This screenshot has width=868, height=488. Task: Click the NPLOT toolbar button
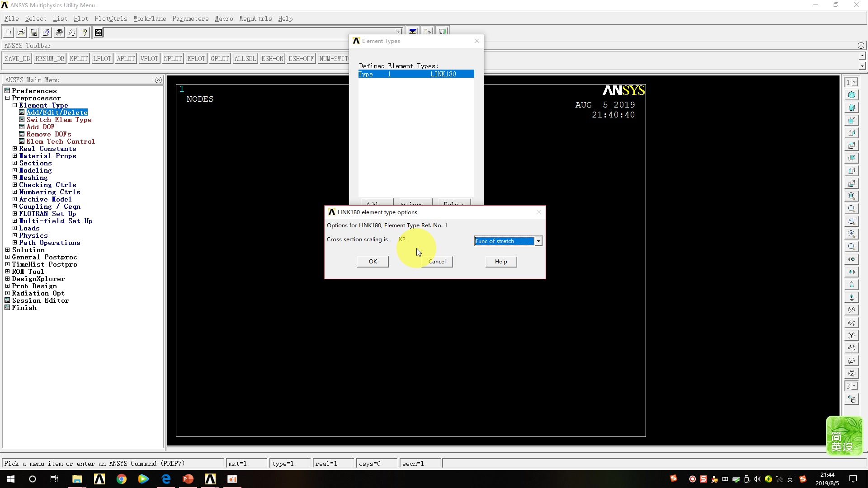tap(173, 59)
